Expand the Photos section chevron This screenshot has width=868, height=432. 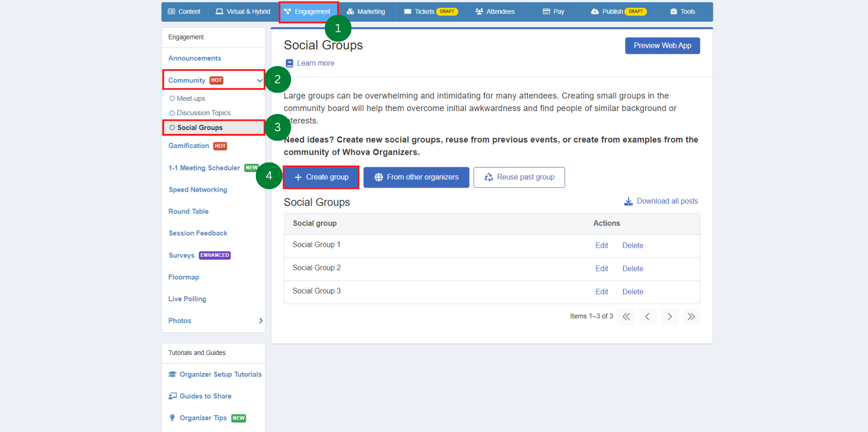pyautogui.click(x=260, y=320)
